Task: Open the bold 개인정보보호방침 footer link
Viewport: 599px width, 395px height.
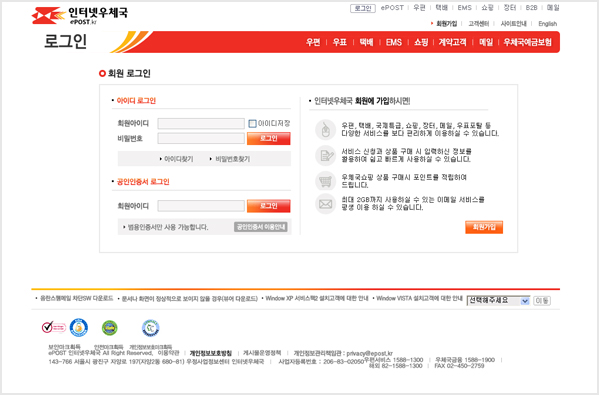Action: pos(210,353)
